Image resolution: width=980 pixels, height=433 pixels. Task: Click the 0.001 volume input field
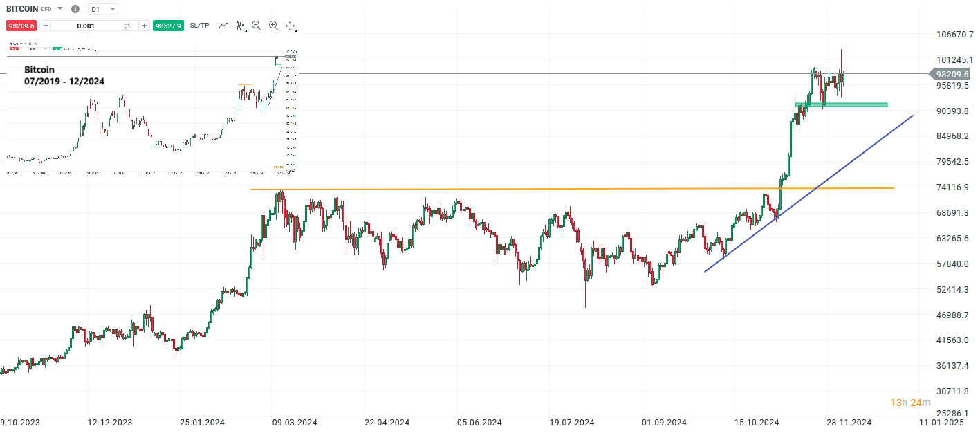pos(86,26)
